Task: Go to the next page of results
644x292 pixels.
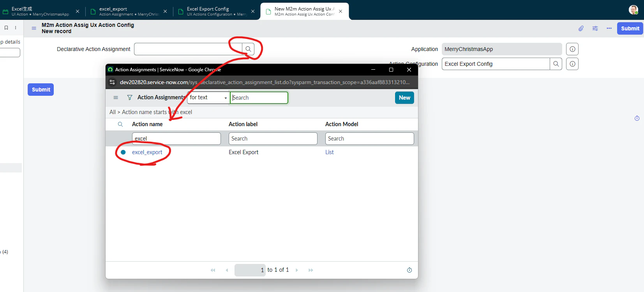Action: [x=297, y=270]
